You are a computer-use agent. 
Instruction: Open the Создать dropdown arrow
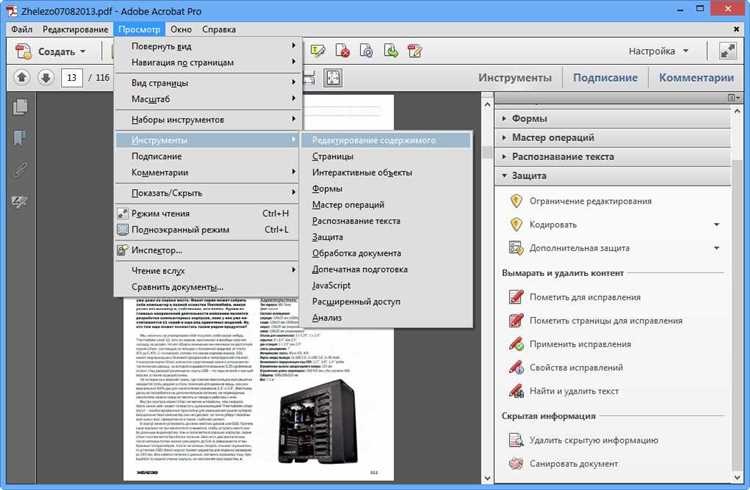[x=83, y=51]
